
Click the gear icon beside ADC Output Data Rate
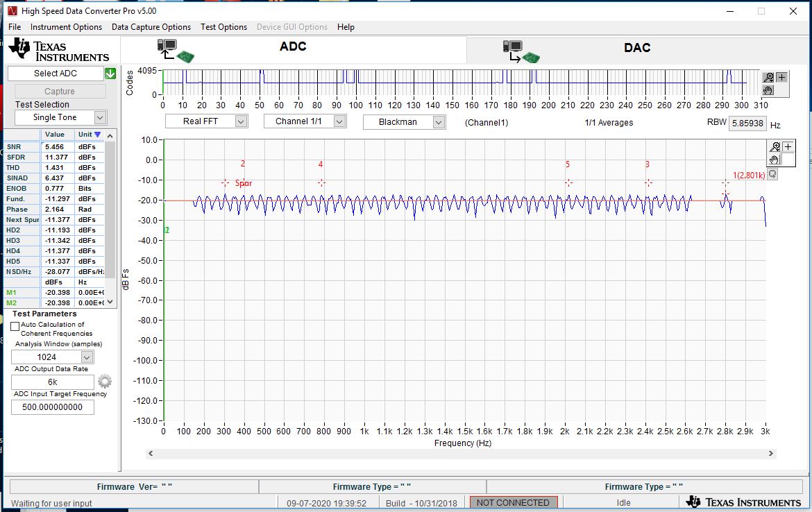[105, 382]
